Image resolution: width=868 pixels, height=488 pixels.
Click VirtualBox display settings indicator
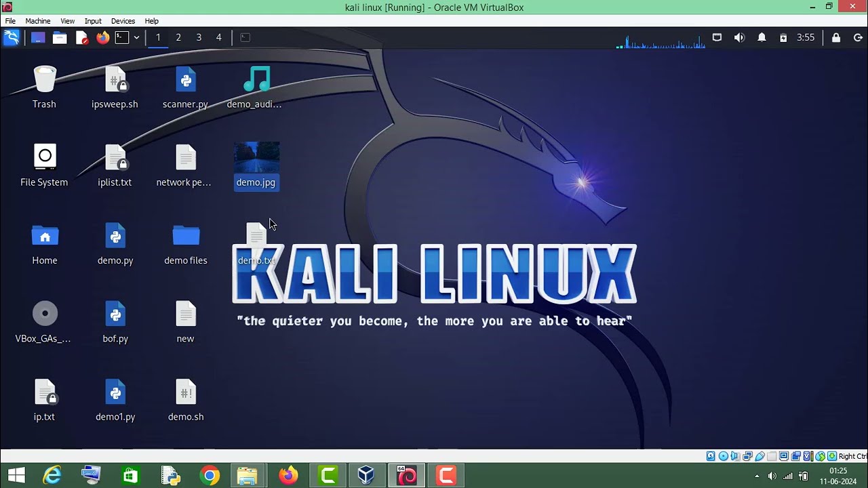[784, 456]
